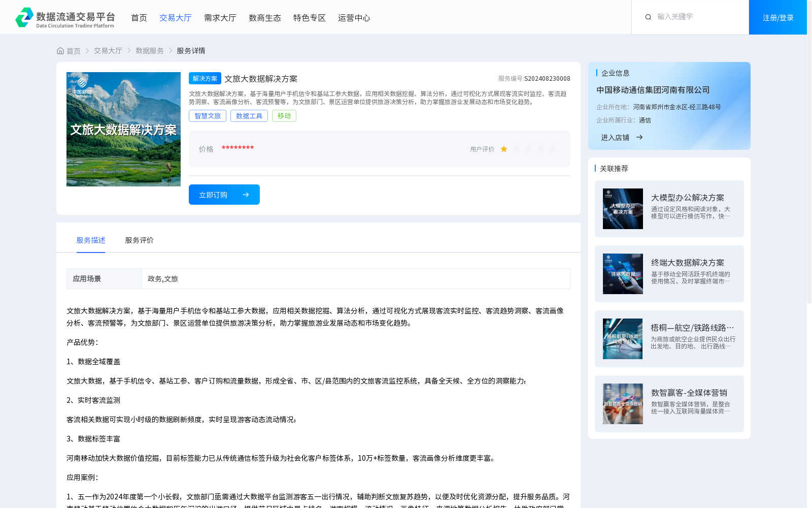Screen dimensions: 812x508
Task: Click arrow icon beside 进入店铺
Action: (x=639, y=137)
